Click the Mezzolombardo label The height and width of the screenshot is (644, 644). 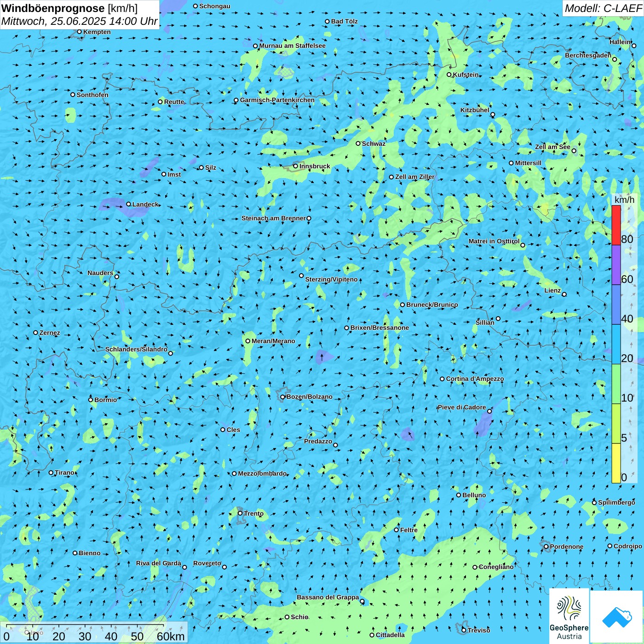point(262,473)
